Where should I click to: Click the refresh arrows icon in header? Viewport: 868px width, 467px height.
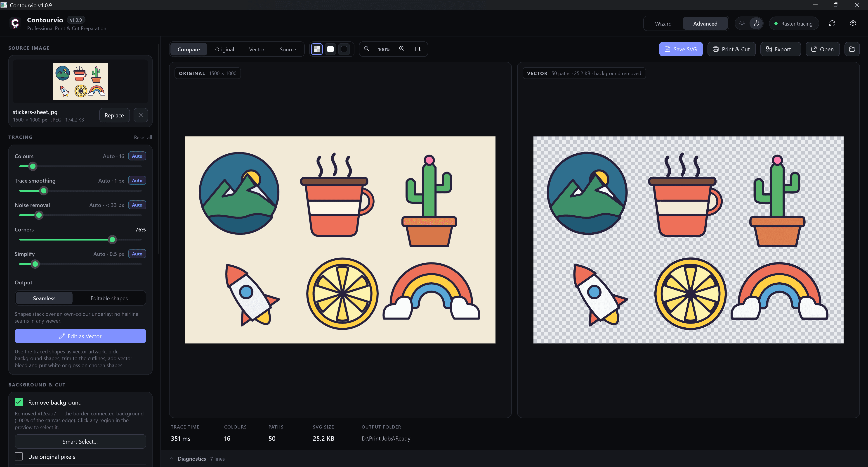click(x=832, y=23)
